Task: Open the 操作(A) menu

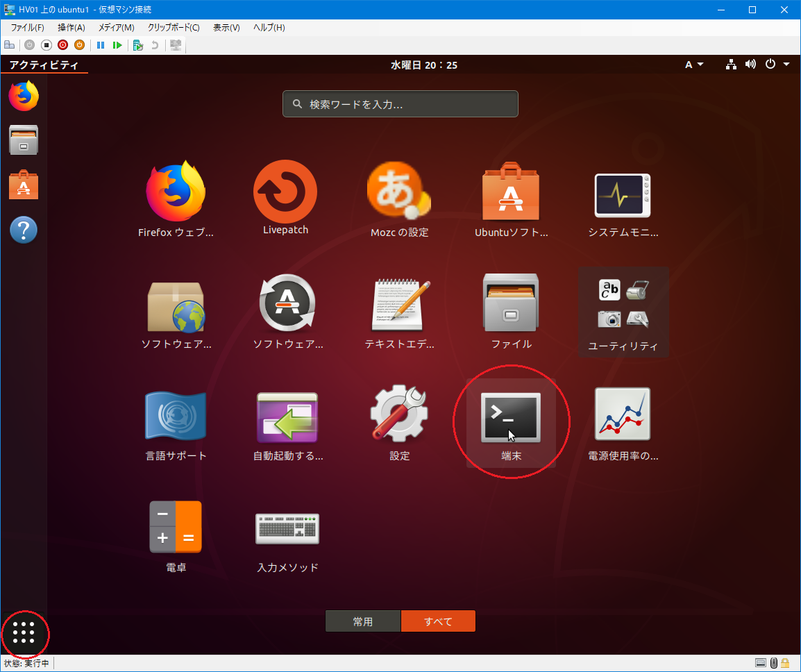Action: (71, 28)
